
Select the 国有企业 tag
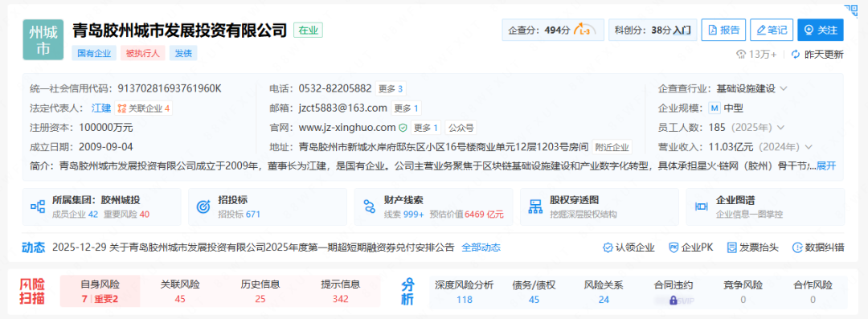pyautogui.click(x=94, y=53)
